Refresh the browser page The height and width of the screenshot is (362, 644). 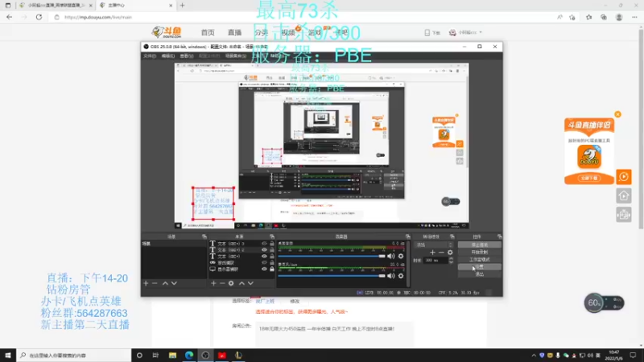click(39, 17)
